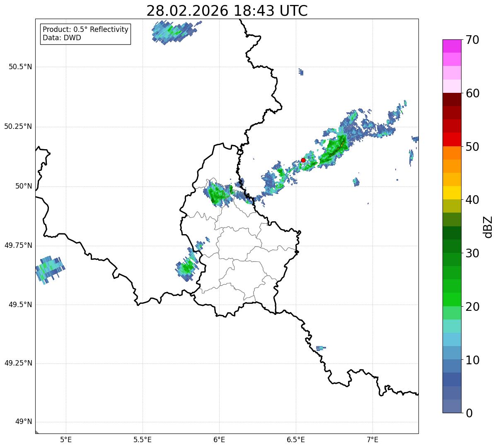Click the "7°E" longitude label
The width and height of the screenshot is (498, 448).
372,440
